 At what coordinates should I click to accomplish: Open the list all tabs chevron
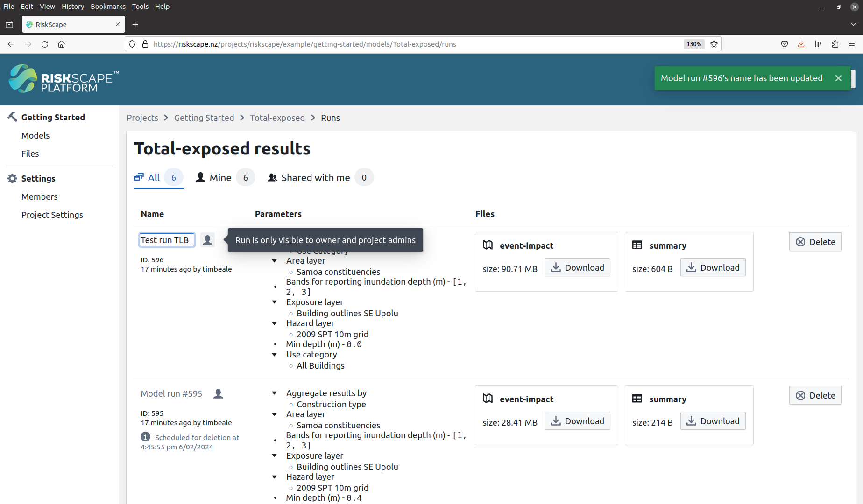click(854, 24)
